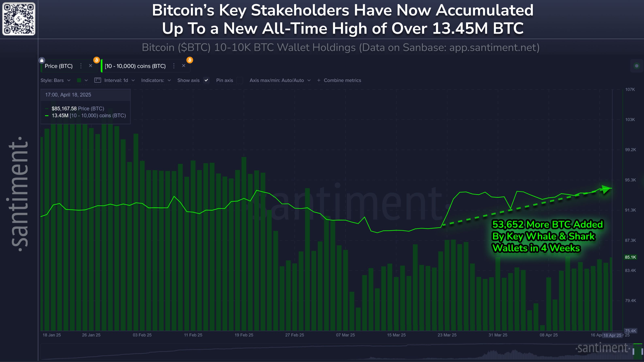Expand the Indicators dropdown
The height and width of the screenshot is (362, 644).
(155, 81)
